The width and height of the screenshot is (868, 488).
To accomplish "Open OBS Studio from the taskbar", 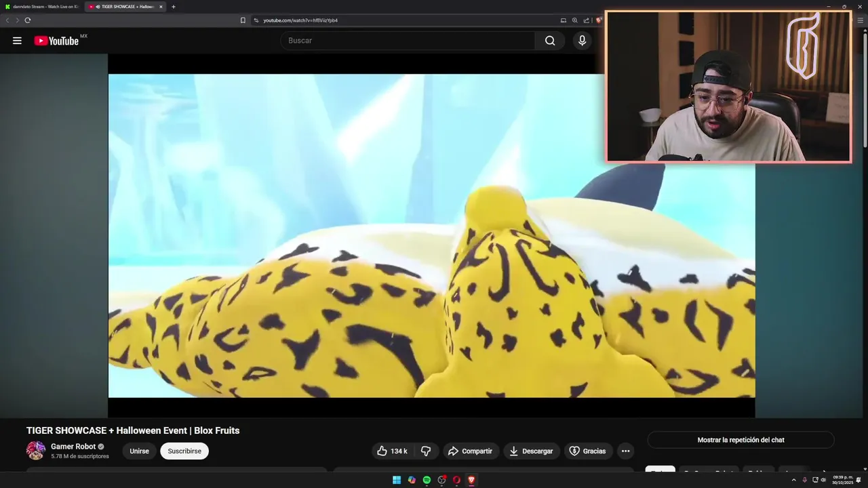I will tap(441, 480).
